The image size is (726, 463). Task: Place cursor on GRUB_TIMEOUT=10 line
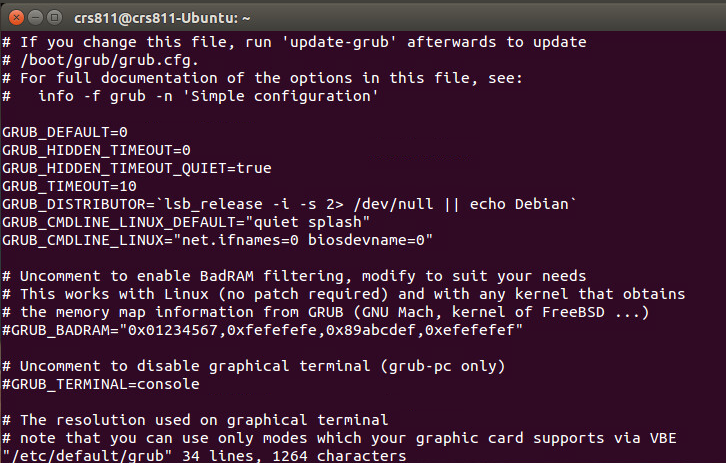(x=69, y=187)
